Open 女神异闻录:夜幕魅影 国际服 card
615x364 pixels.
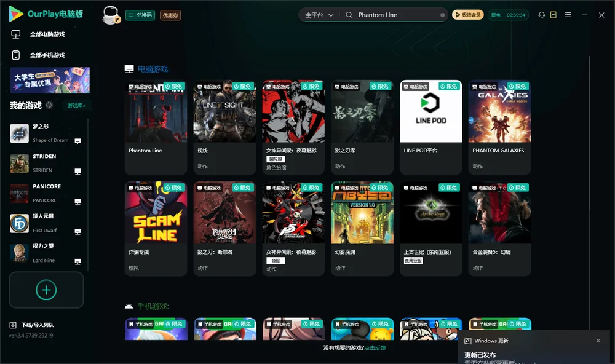(293, 127)
